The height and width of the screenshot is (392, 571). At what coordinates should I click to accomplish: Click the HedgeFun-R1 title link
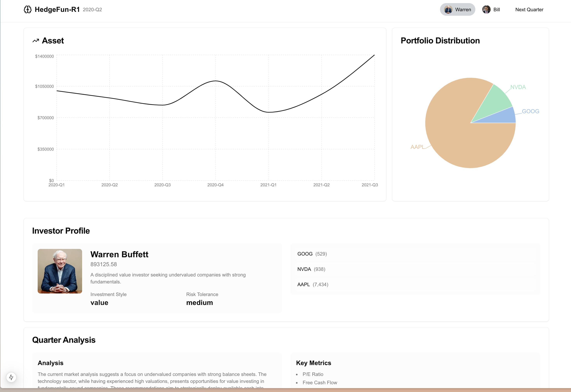click(57, 9)
